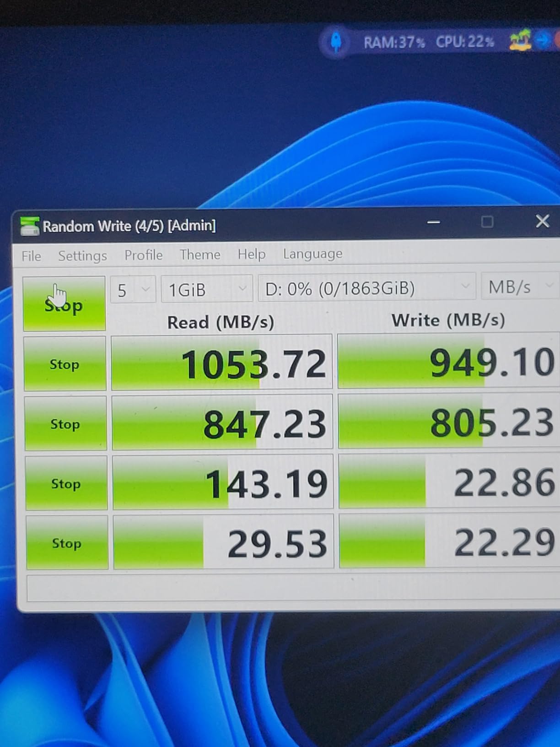Open the D: drive selection dropdown
This screenshot has width=560, height=747.
tap(366, 288)
